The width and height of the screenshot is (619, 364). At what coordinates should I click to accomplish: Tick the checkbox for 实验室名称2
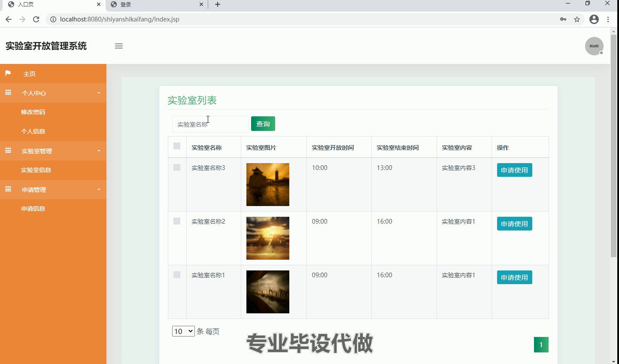177,221
